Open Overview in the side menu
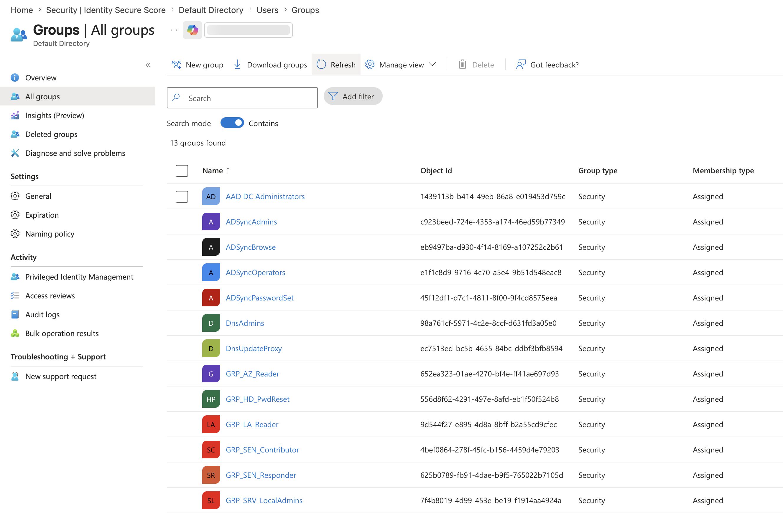783x532 pixels. 78,78
